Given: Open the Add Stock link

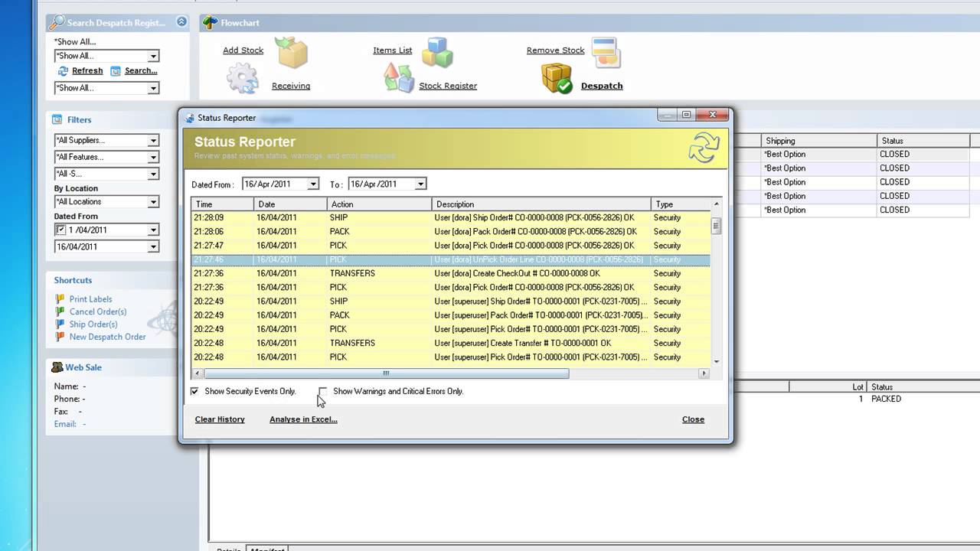Looking at the screenshot, I should tap(243, 51).
